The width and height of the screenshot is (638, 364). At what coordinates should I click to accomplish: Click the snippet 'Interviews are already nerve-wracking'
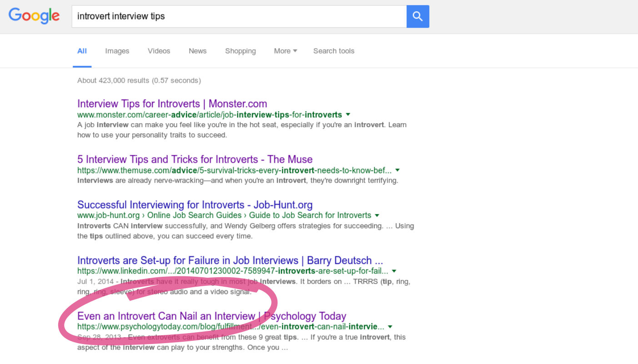[238, 180]
